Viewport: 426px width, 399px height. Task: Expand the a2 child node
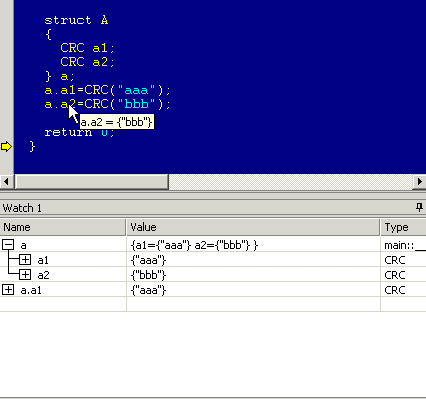tap(25, 275)
